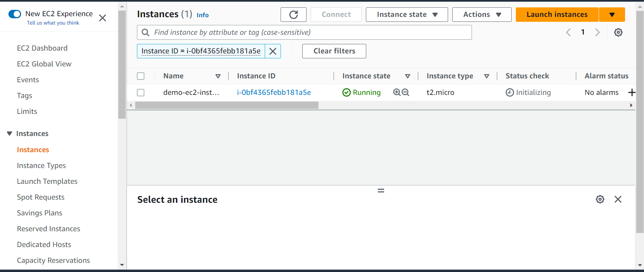This screenshot has width=644, height=272.
Task: Open Savings Plans
Action: click(40, 213)
